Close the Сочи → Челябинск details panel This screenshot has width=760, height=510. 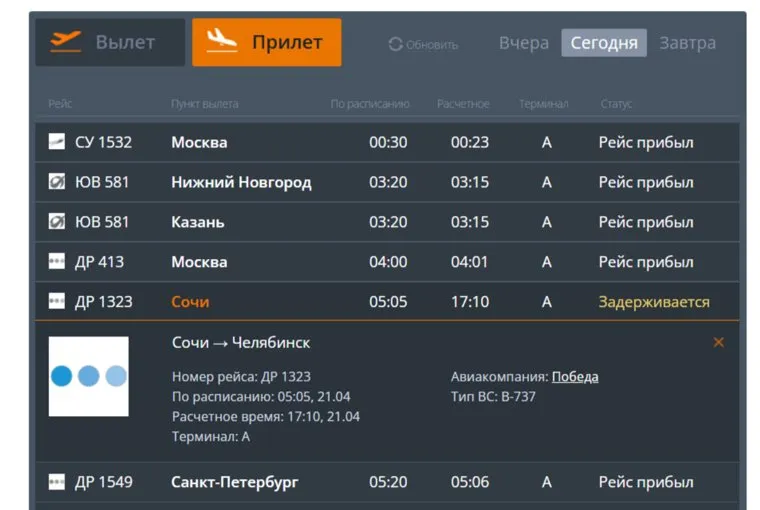point(718,342)
